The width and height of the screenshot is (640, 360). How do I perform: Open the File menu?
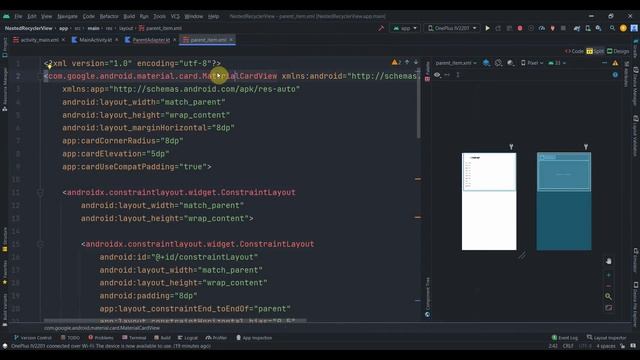[18, 16]
